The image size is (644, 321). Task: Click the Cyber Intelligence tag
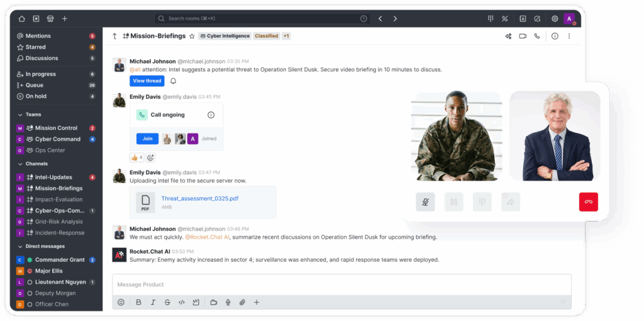(225, 36)
